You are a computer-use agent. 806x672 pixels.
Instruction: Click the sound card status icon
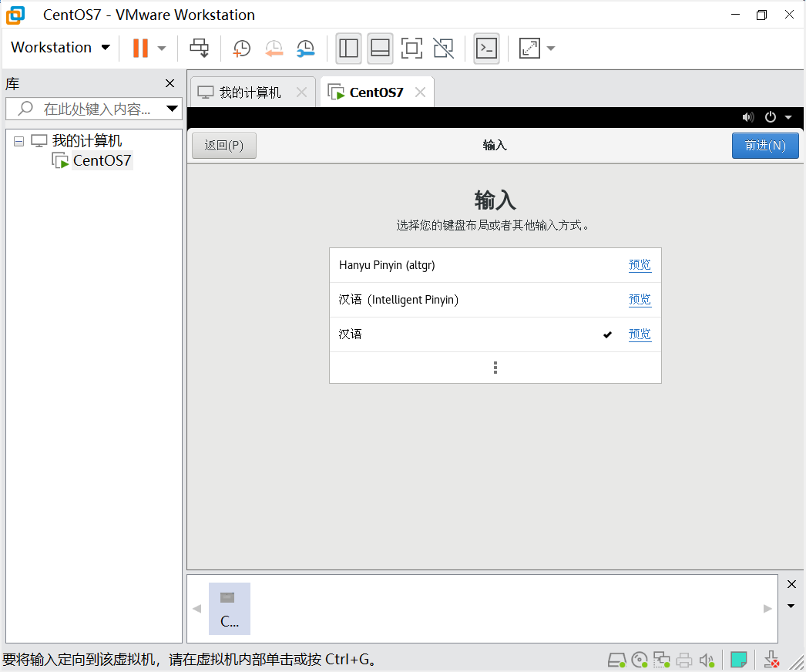coord(707,660)
